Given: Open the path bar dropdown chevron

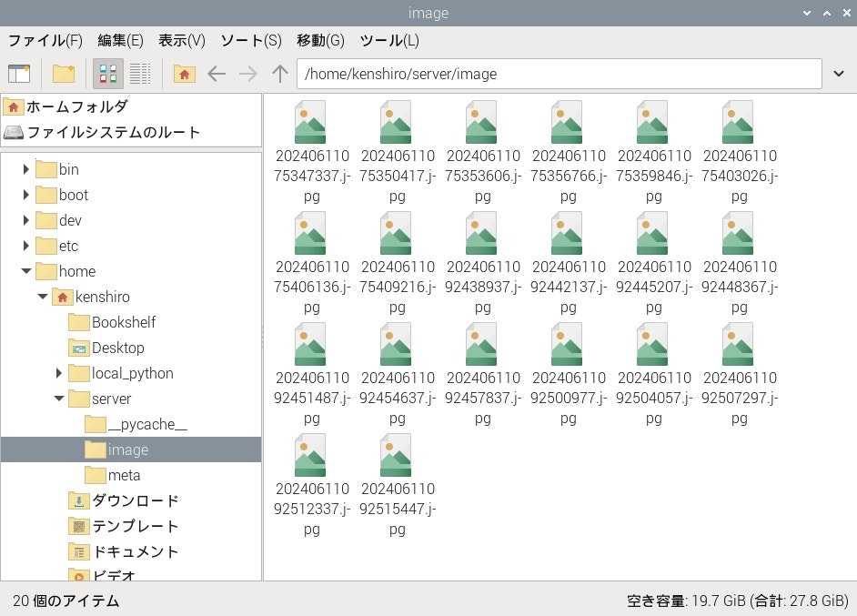Looking at the screenshot, I should 839,74.
